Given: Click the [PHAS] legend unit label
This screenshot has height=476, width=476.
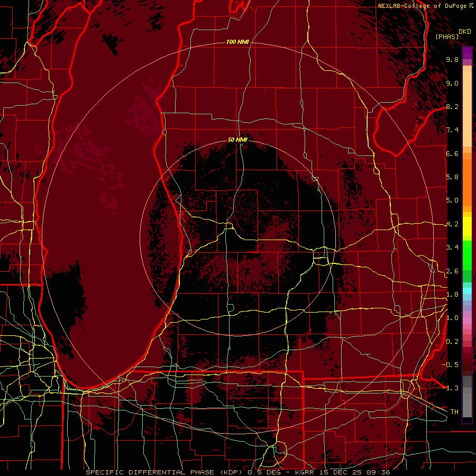Looking at the screenshot, I should [x=447, y=36].
